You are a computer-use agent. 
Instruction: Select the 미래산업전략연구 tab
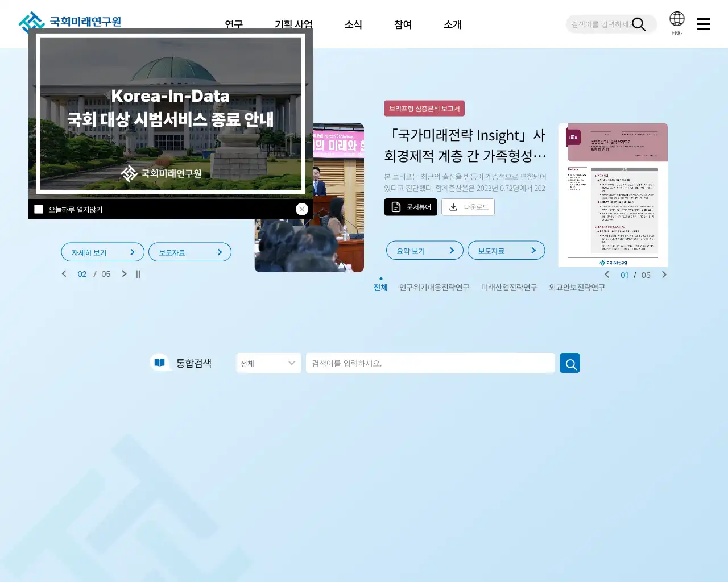(509, 287)
